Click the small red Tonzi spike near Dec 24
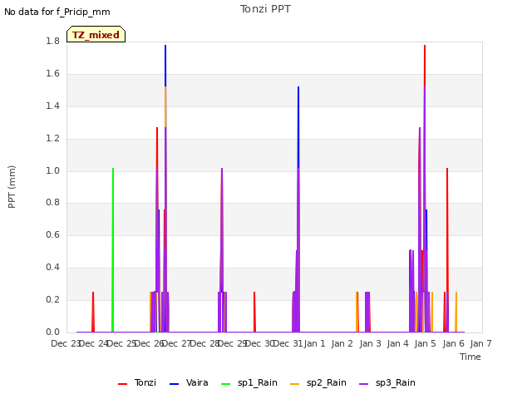 pos(93,312)
